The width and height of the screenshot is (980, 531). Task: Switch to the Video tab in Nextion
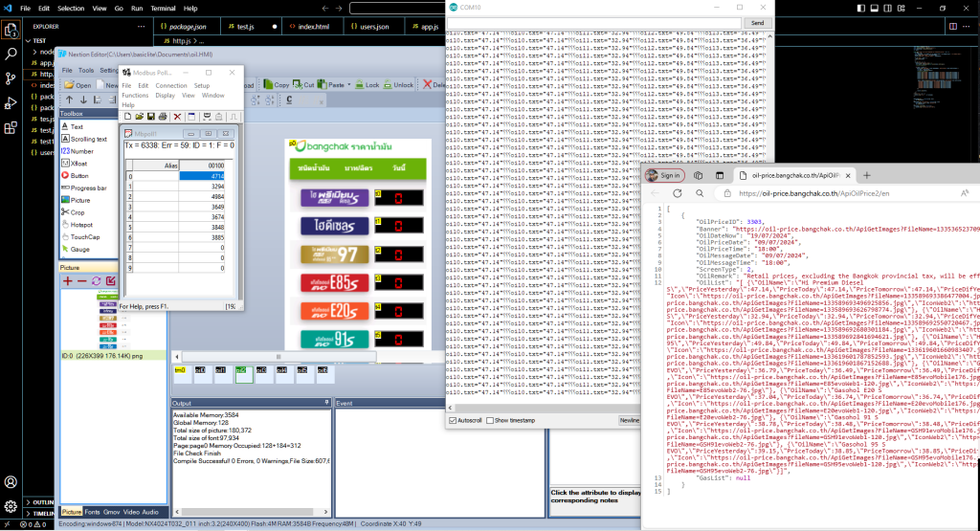click(x=131, y=512)
